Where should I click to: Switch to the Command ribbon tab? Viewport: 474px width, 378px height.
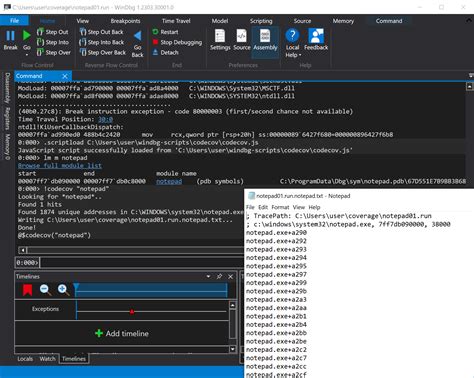pyautogui.click(x=389, y=21)
